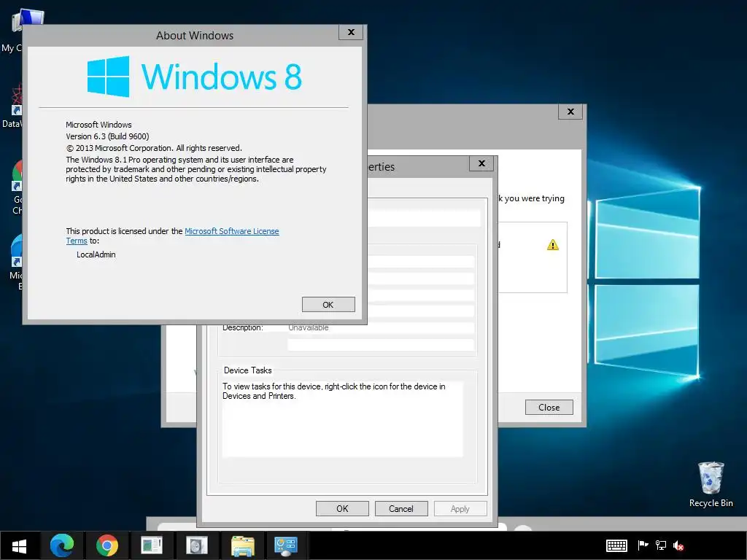
Task: Click the '© 2013 Microsoft Corporation' copyright line
Action: click(x=154, y=148)
